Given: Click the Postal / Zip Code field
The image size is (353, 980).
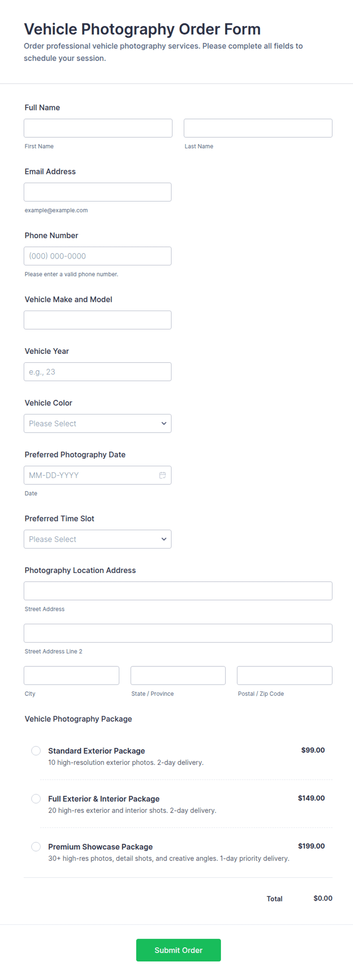Looking at the screenshot, I should pyautogui.click(x=284, y=675).
